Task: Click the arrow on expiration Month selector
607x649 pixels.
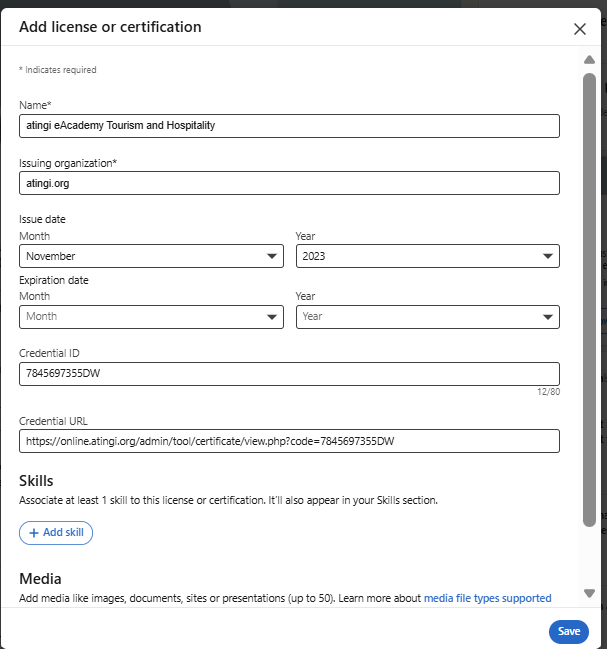Action: [272, 317]
